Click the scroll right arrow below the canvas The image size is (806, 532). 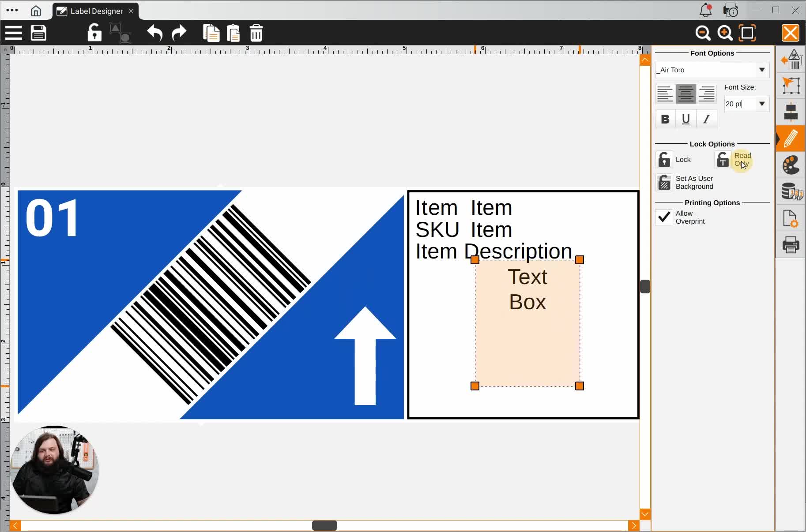pos(634,525)
